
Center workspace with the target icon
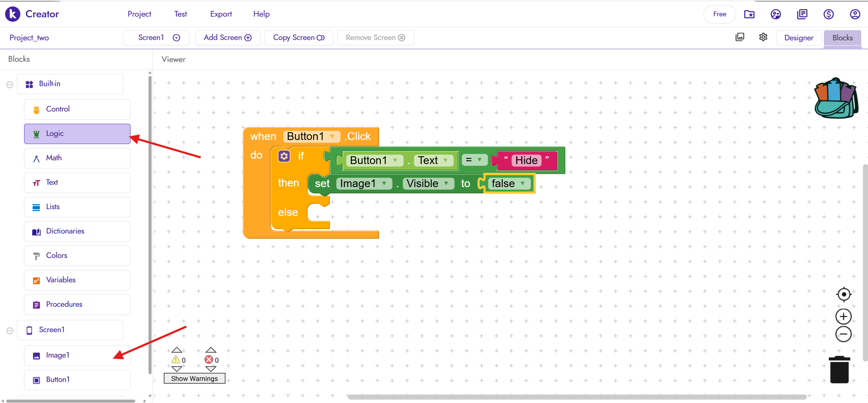(844, 294)
